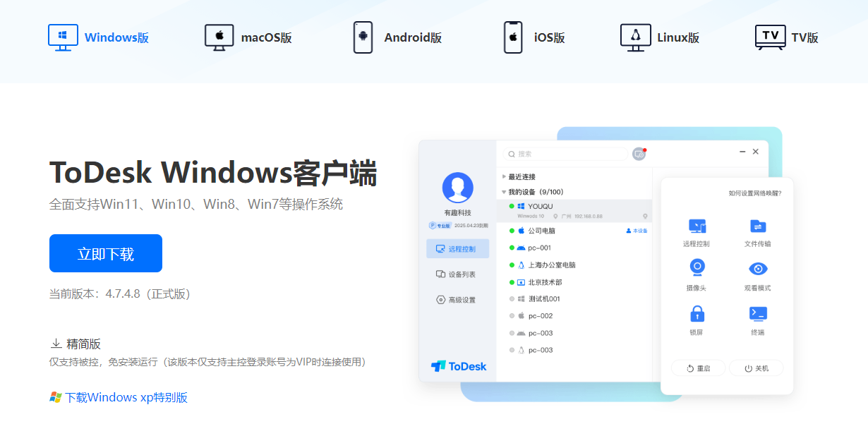Click the 重启 restart button
This screenshot has height=424, width=868.
coord(698,368)
